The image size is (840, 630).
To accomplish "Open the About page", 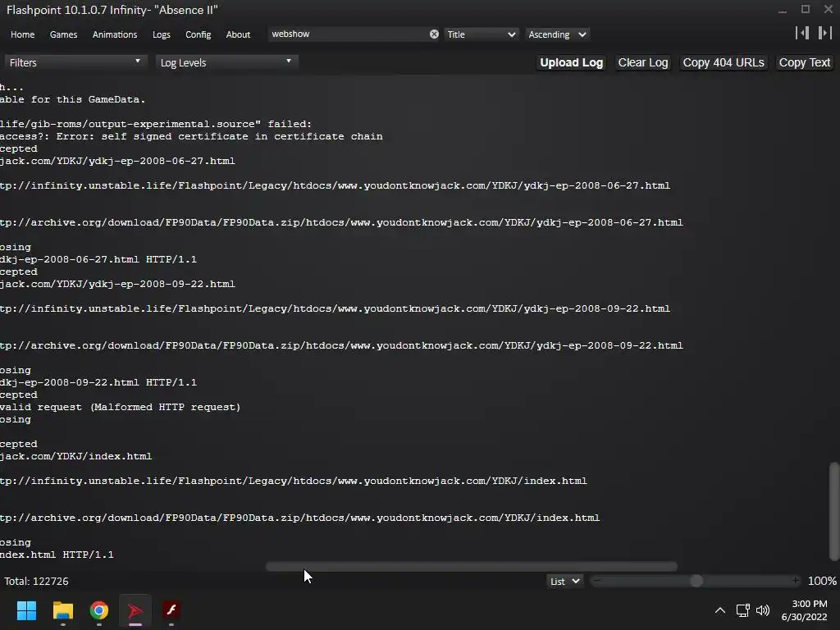I will (238, 34).
